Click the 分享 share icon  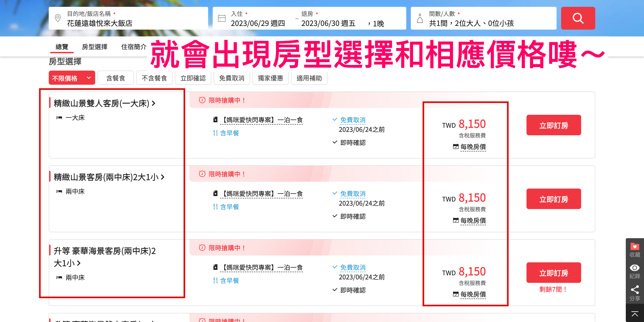coord(634,290)
